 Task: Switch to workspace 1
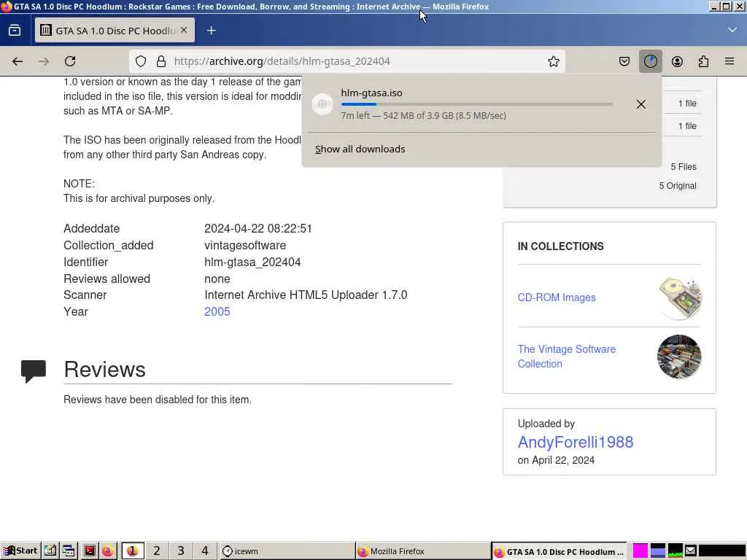[133, 551]
